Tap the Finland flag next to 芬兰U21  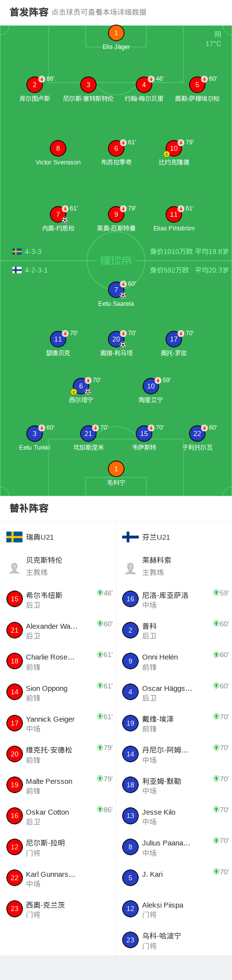pyautogui.click(x=130, y=537)
